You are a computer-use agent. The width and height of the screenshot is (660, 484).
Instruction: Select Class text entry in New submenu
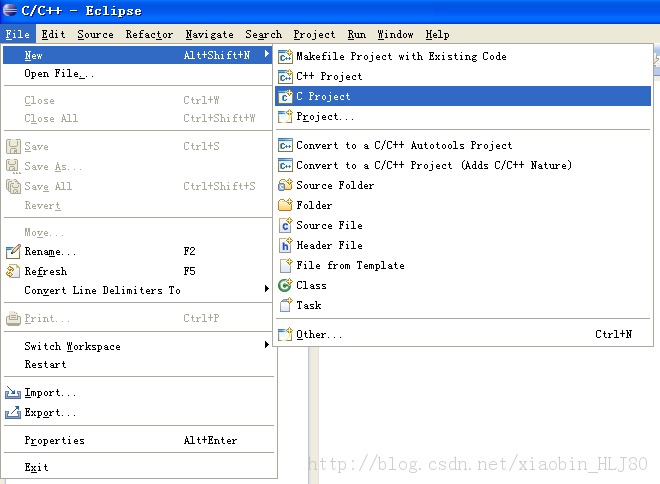click(311, 285)
